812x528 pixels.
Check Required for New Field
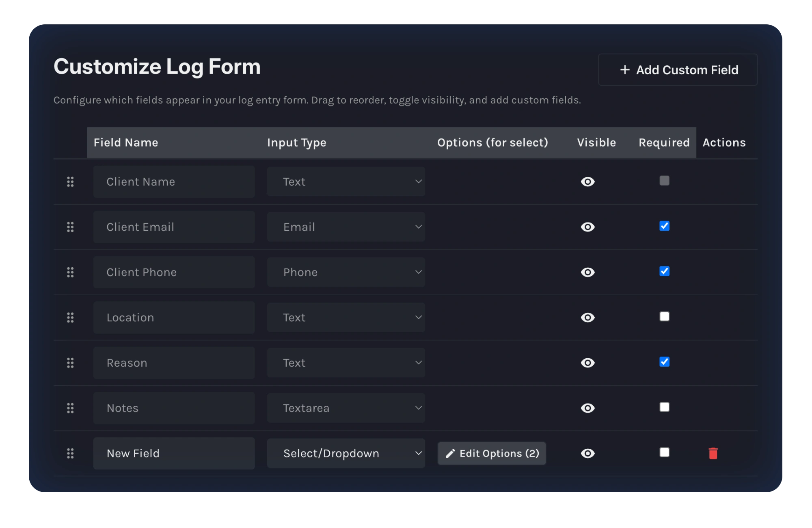(664, 452)
